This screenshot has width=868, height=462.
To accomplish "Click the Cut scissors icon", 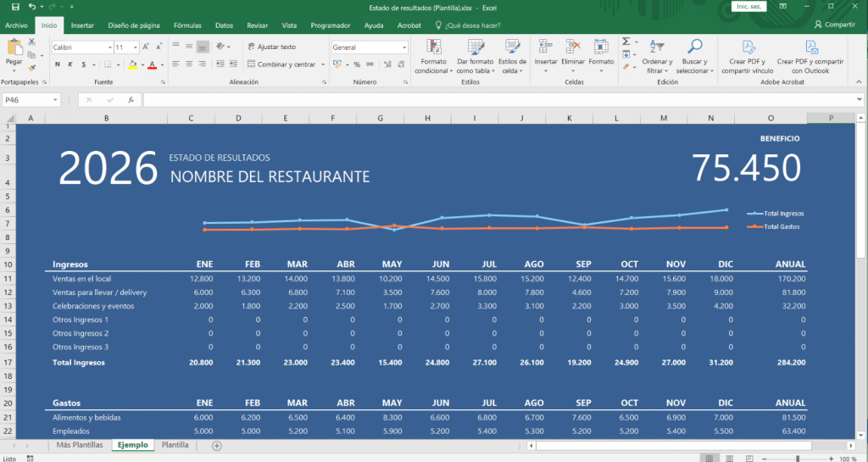I will point(31,42).
